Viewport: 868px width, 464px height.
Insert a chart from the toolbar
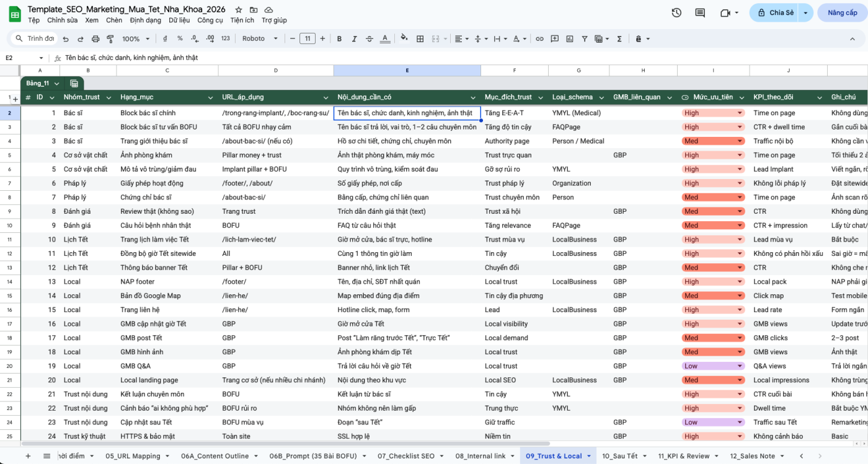pyautogui.click(x=569, y=38)
